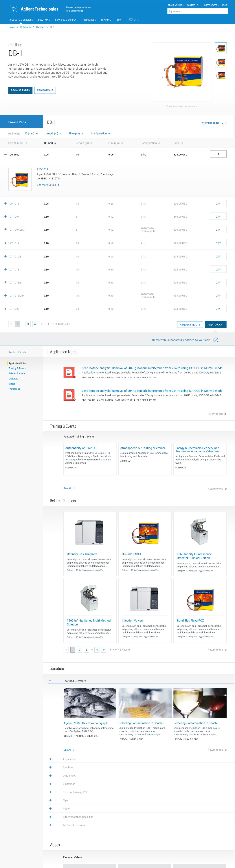Open the Configuration refine dropdown

(100, 134)
